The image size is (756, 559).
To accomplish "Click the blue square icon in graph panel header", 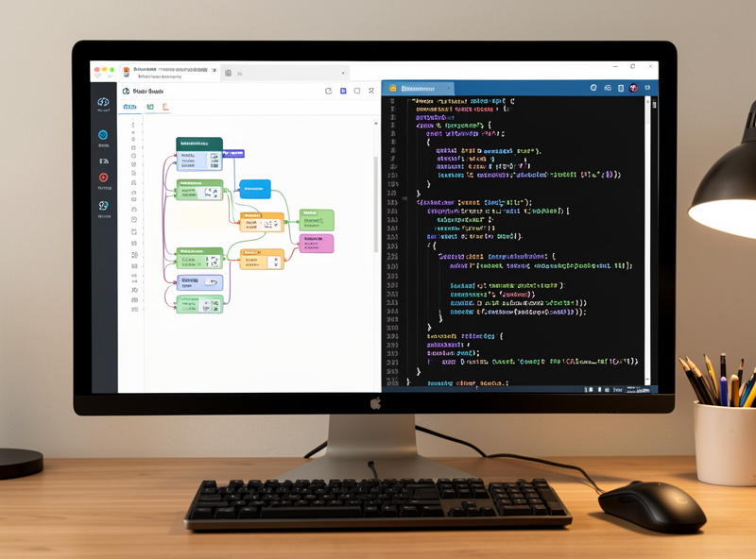I will (x=343, y=91).
